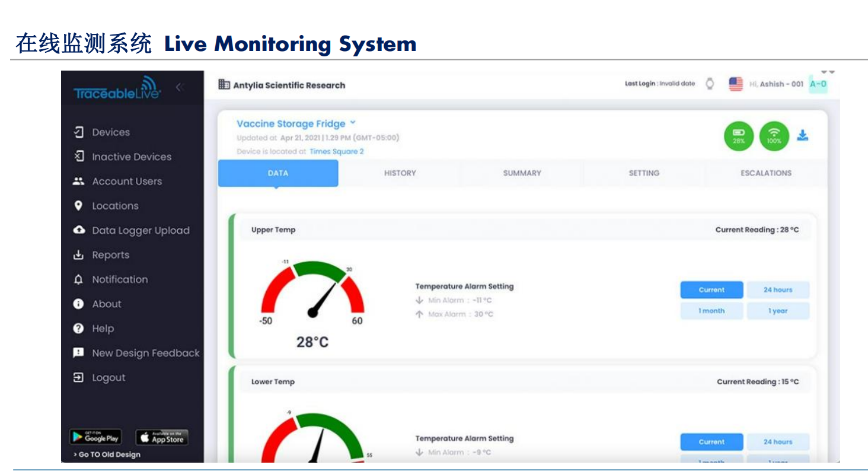Click Go TO Old Design link
The height and width of the screenshot is (471, 868).
pyautogui.click(x=107, y=454)
